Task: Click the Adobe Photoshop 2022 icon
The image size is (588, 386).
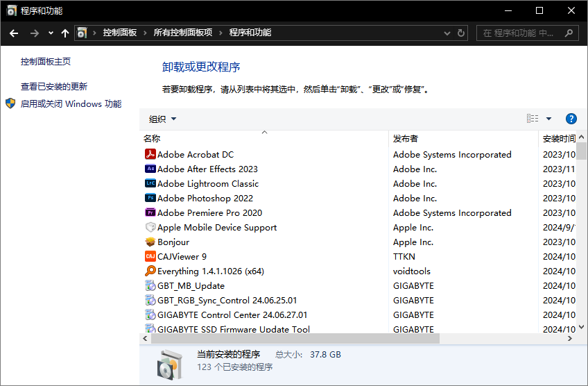Action: [x=150, y=198]
